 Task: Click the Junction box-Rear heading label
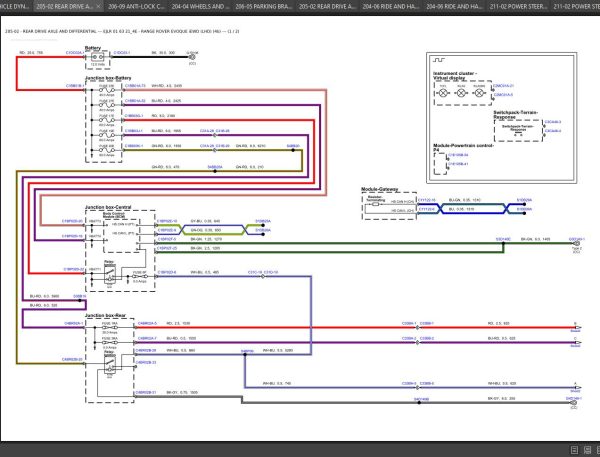click(x=106, y=315)
